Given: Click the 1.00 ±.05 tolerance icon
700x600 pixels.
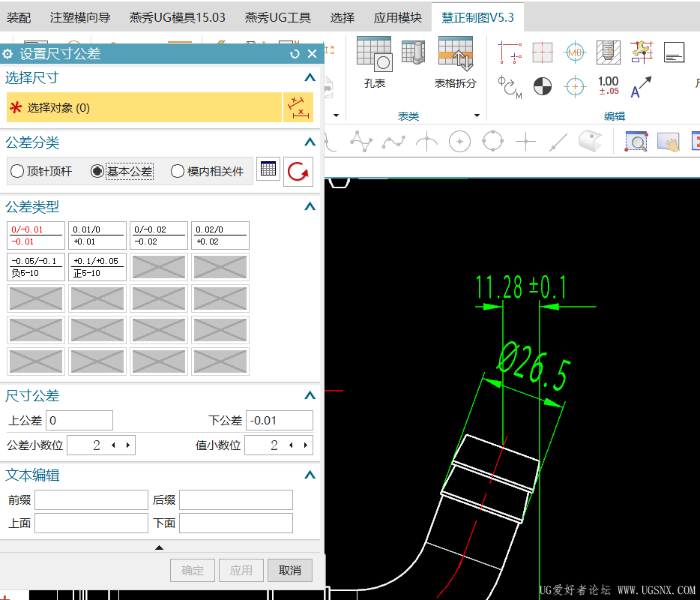Looking at the screenshot, I should pyautogui.click(x=608, y=85).
